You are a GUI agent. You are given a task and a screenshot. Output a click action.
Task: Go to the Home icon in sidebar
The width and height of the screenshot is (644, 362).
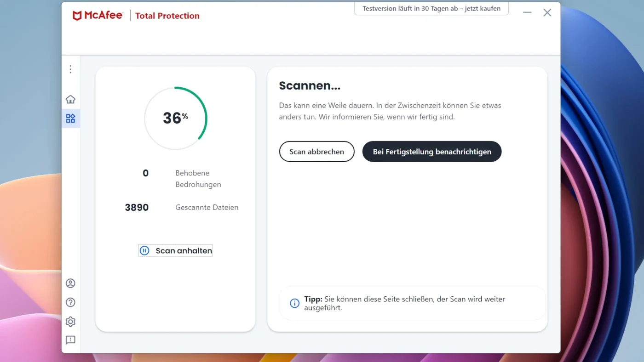(x=70, y=99)
